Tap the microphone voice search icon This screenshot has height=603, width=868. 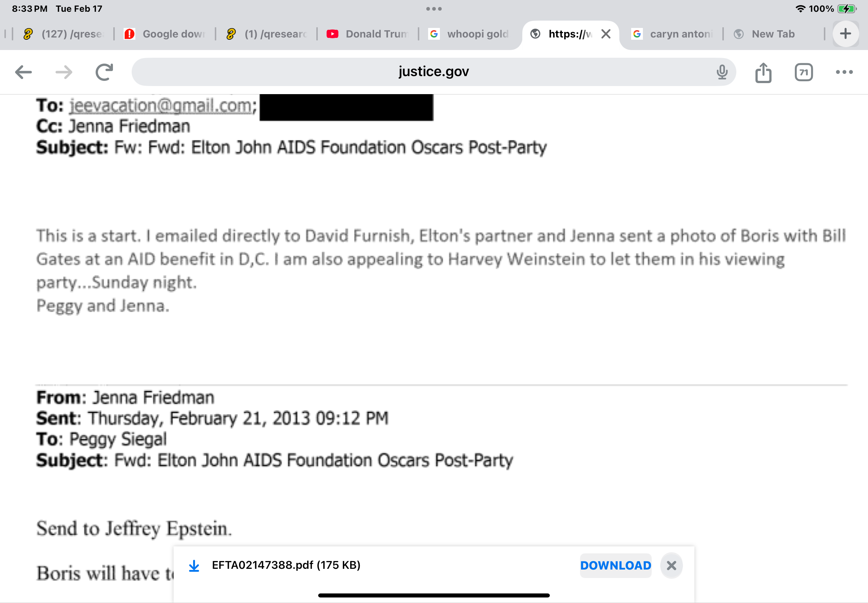(722, 72)
